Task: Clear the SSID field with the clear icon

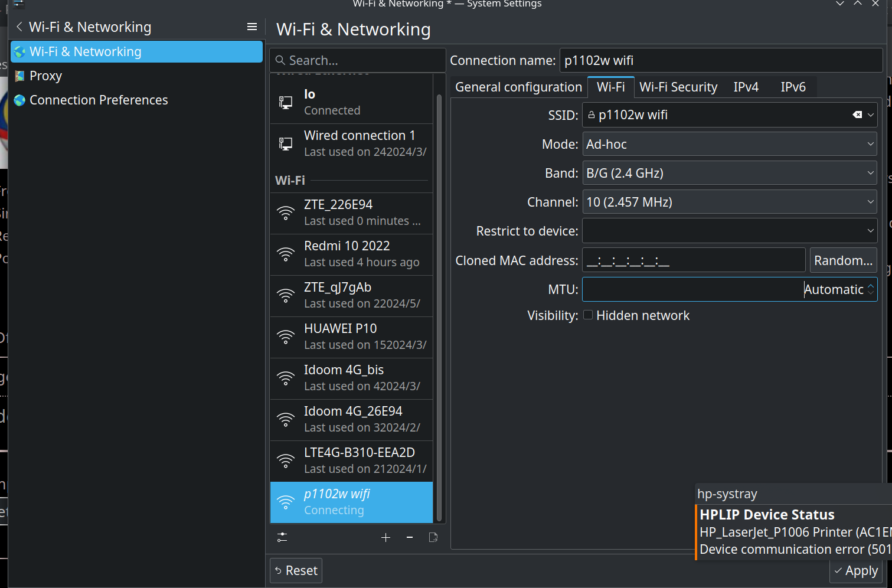Action: [857, 115]
